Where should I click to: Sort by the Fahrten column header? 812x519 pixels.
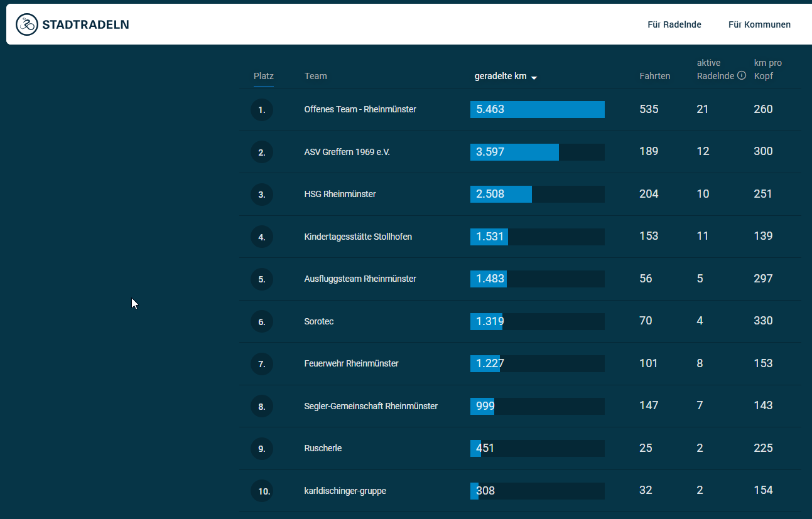(654, 76)
